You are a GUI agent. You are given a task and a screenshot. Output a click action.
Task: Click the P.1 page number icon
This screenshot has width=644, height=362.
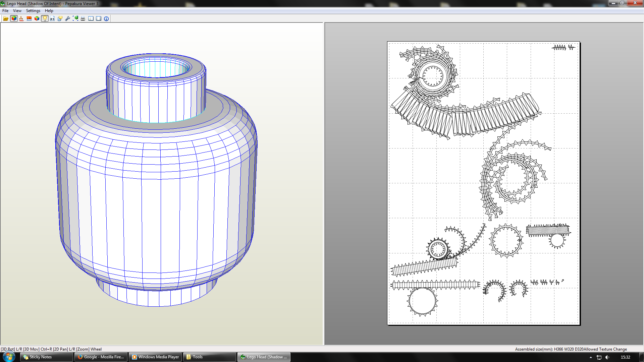click(52, 19)
